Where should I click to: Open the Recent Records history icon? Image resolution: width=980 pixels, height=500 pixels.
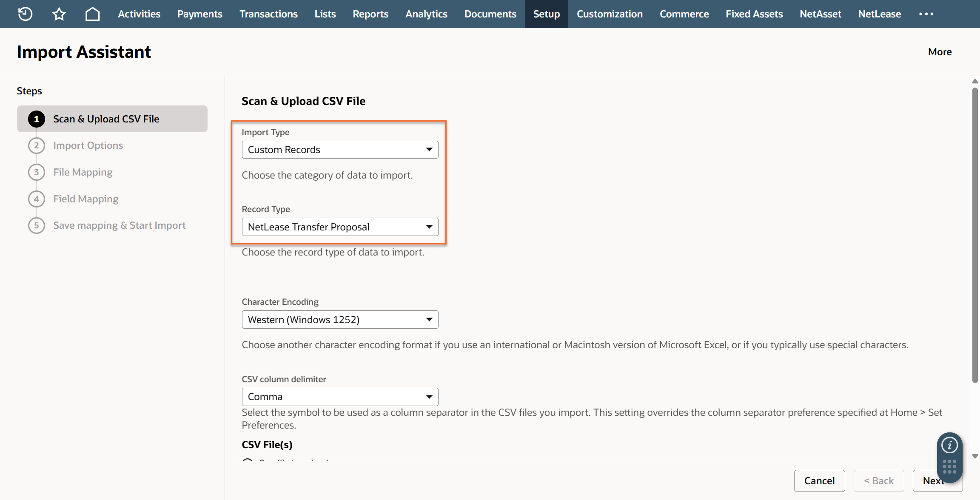pyautogui.click(x=25, y=14)
